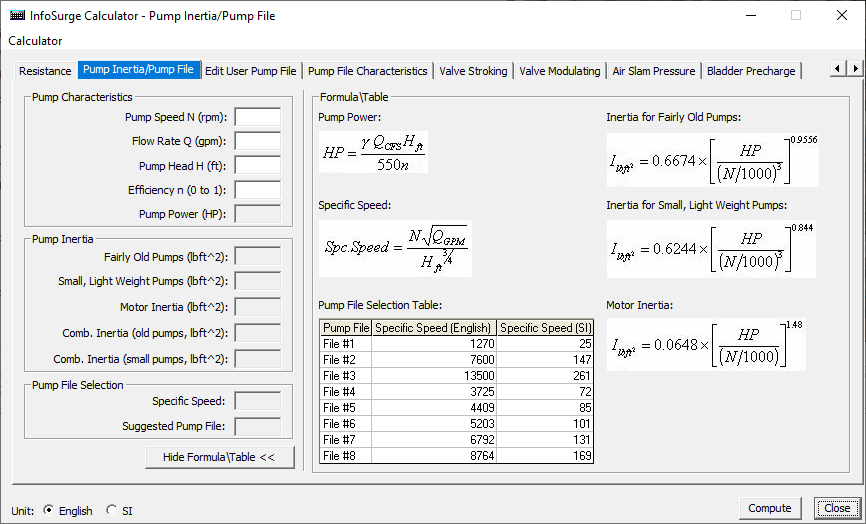Image resolution: width=866 pixels, height=524 pixels.
Task: Click the 8764 specific speed cell
Action: (x=434, y=456)
